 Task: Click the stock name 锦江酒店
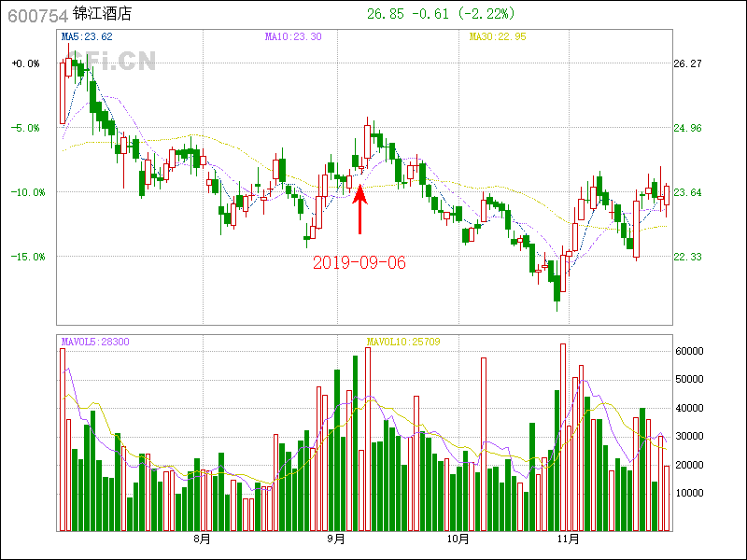tap(105, 14)
